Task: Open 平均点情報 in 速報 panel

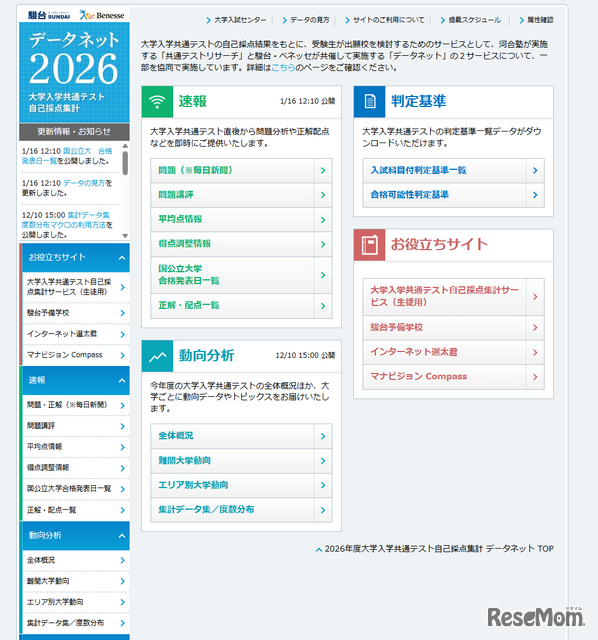Action: pyautogui.click(x=241, y=220)
